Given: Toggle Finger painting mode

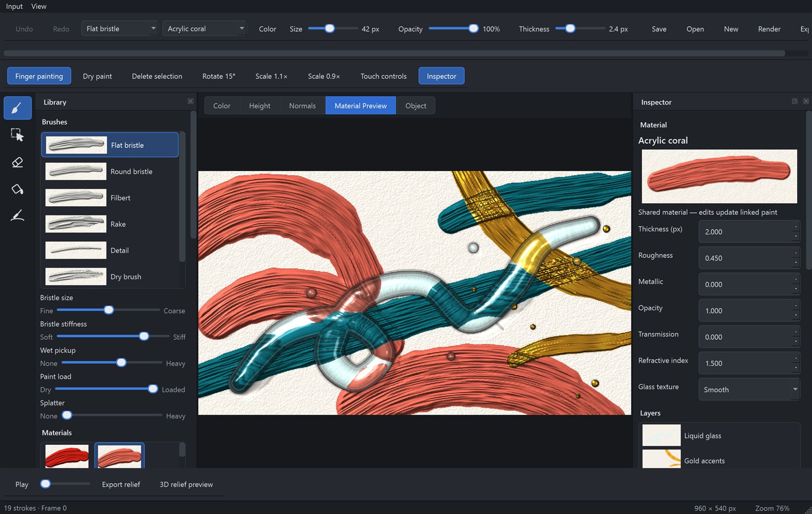Looking at the screenshot, I should point(39,76).
